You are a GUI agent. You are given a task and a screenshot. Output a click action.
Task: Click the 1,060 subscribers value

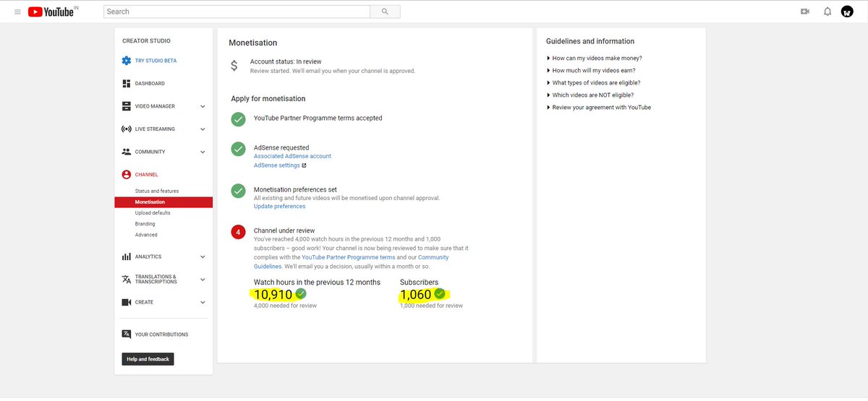416,294
